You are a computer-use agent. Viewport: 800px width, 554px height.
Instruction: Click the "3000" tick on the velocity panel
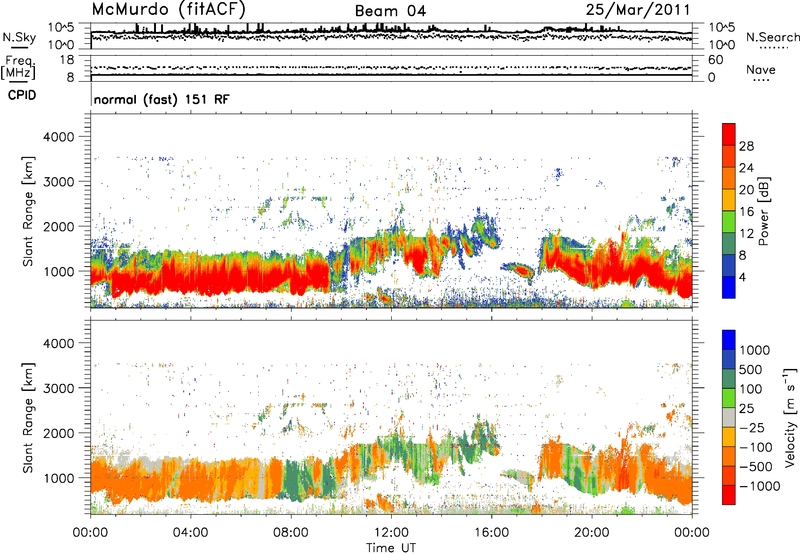coord(59,388)
